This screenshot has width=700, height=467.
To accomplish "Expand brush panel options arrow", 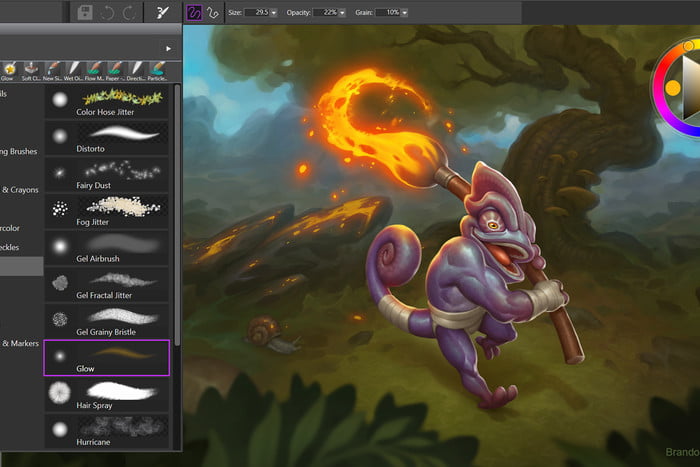I will click(x=166, y=47).
